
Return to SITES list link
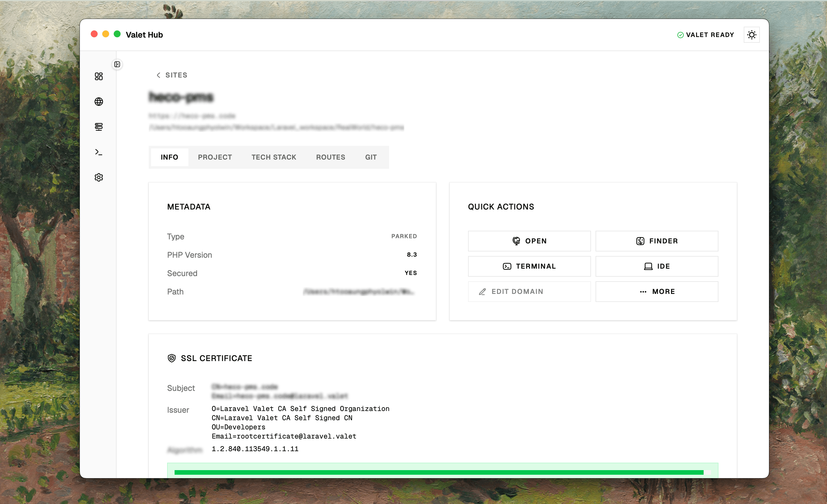[176, 75]
